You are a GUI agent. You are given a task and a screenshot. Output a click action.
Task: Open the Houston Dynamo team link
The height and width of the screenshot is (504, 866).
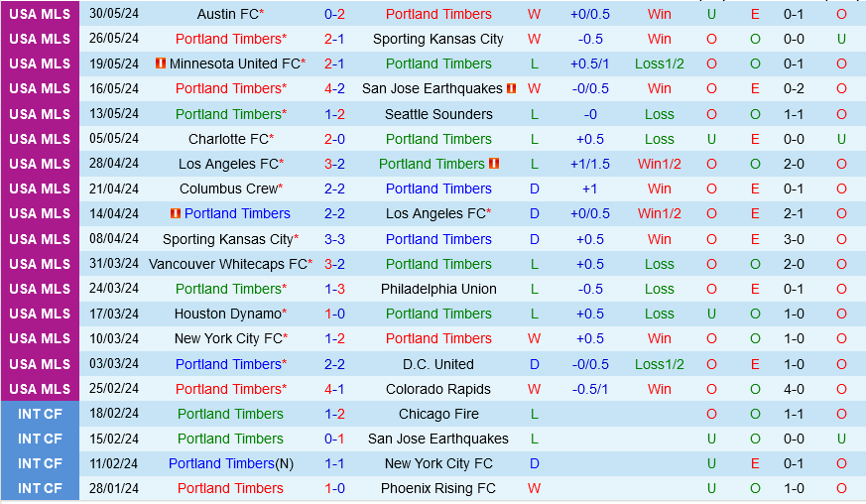pos(227,314)
